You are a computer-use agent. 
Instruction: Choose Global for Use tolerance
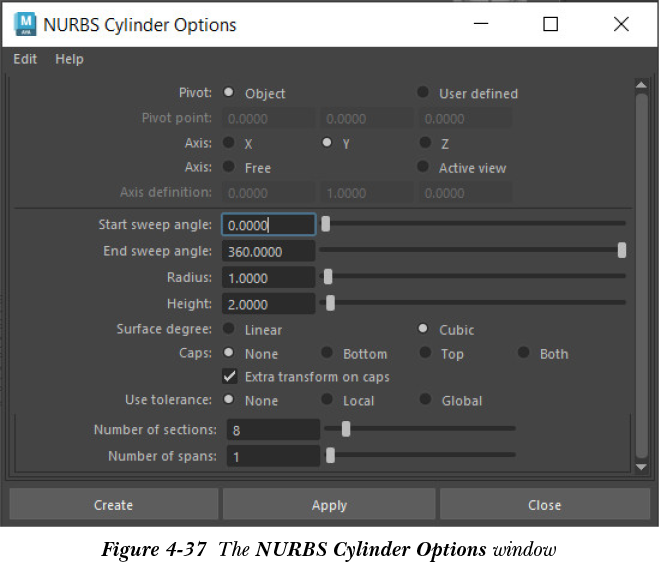(x=424, y=400)
